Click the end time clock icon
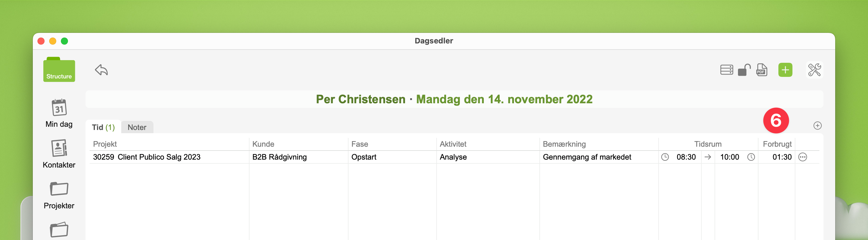Viewport: 868px width, 240px height. click(751, 157)
